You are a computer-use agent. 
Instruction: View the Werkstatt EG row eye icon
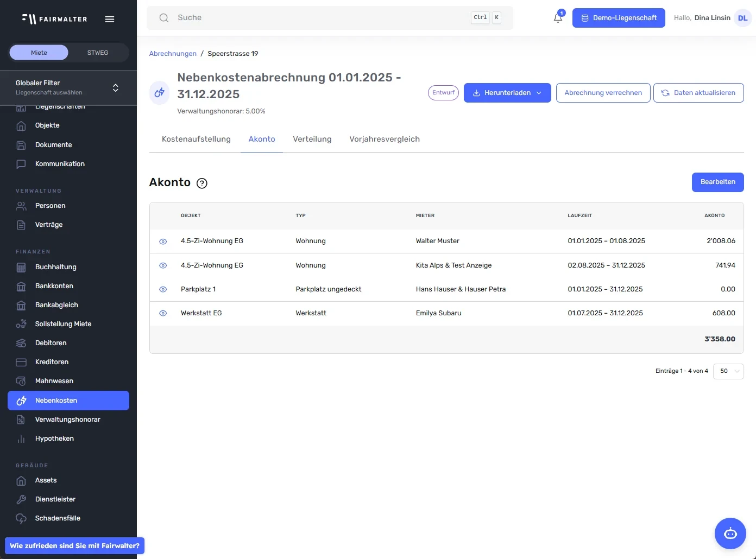click(x=163, y=313)
